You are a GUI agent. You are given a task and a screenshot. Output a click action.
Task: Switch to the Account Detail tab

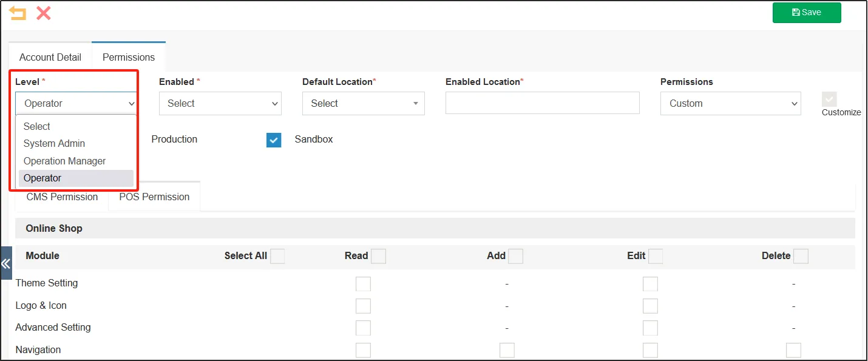click(x=50, y=57)
